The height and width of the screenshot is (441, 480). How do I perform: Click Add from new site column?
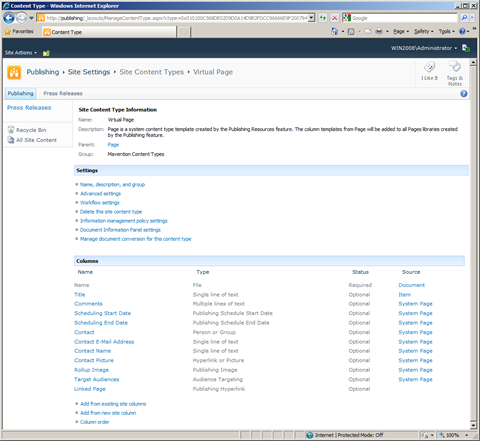(x=108, y=413)
